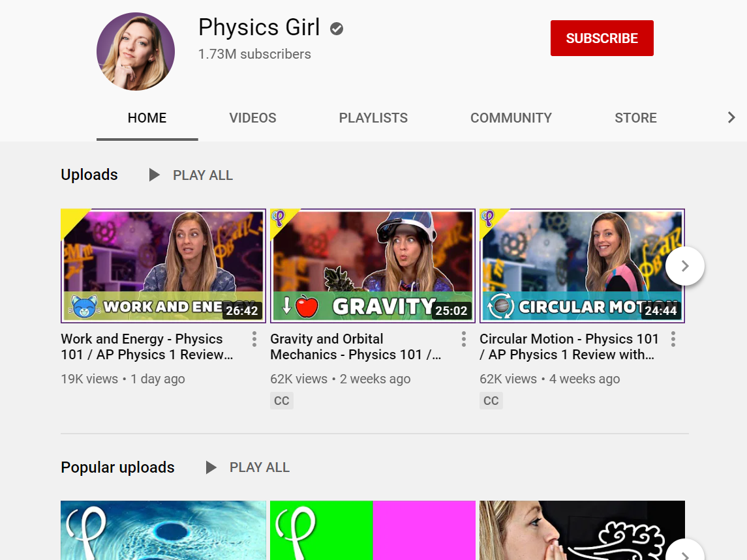Viewport: 747px width, 560px height.
Task: Open Work and Energy video thumbnail
Action: click(163, 266)
